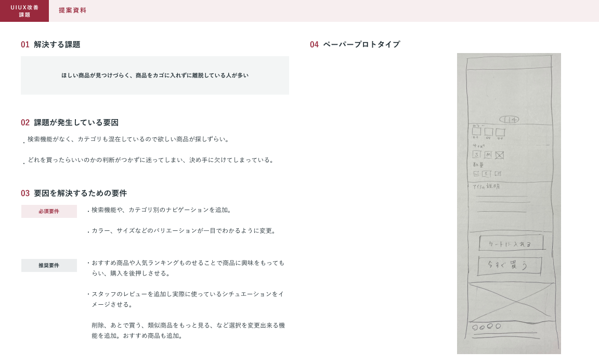The width and height of the screenshot is (599, 364).
Task: Choose the M size box in sketch
Action: point(488,154)
